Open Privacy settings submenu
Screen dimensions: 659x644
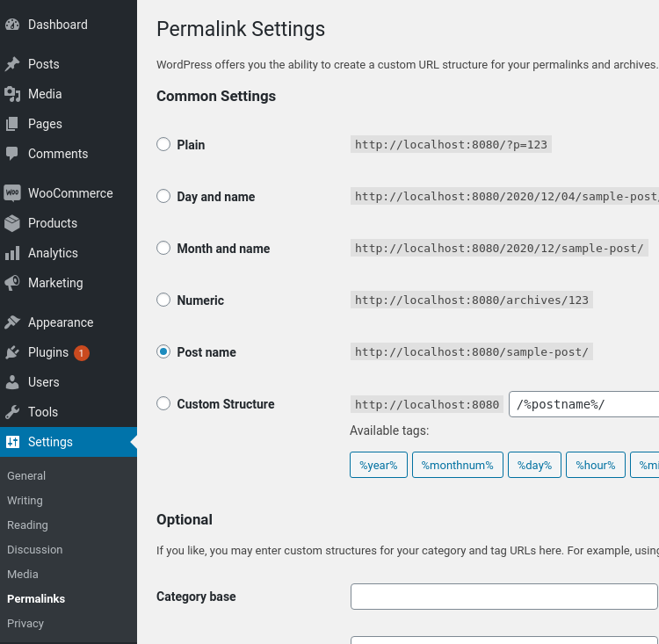25,624
